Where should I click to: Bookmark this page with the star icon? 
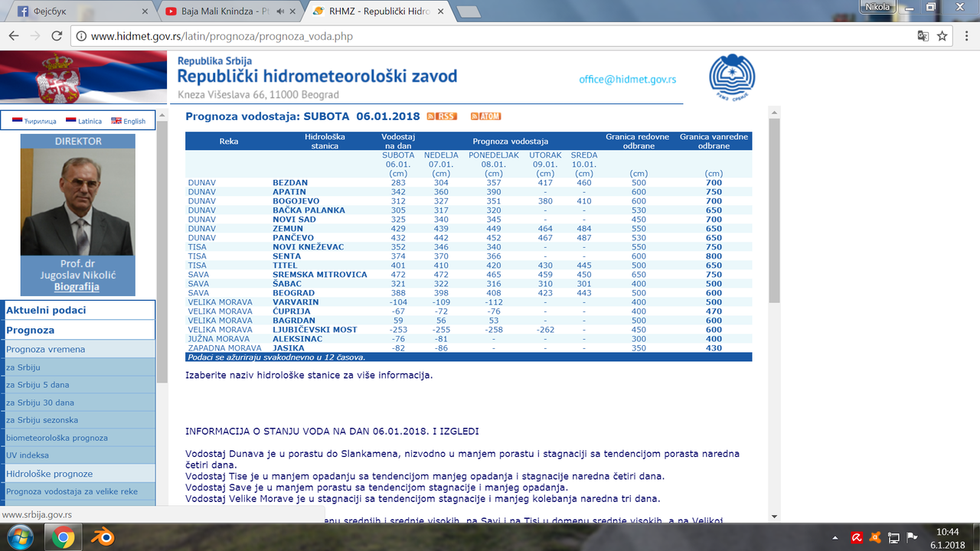[x=942, y=36]
